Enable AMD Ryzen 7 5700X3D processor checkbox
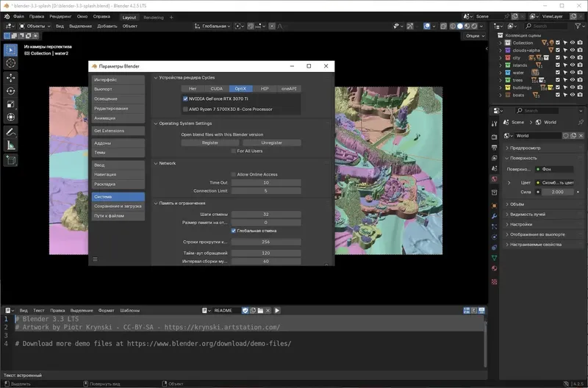Viewport: 588px width, 388px height. 186,109
